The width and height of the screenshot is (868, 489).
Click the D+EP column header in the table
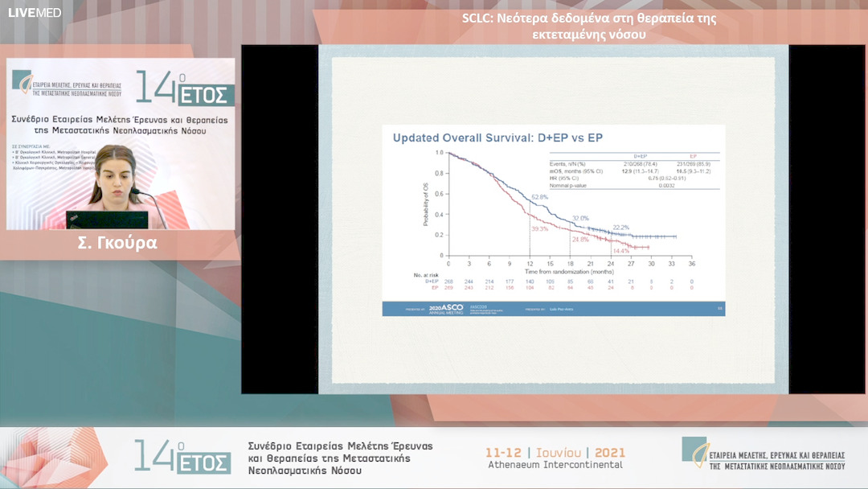pos(641,155)
